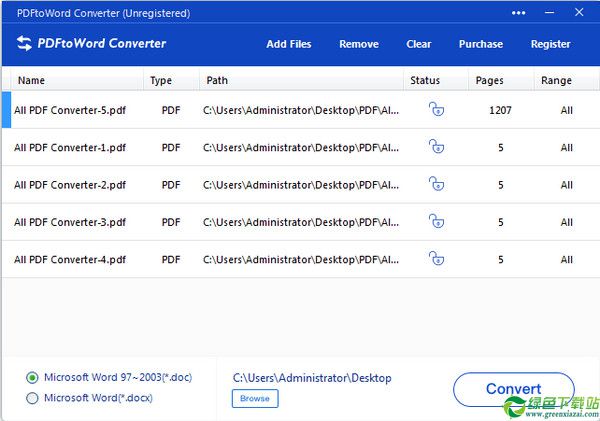
Task: Open the Register option
Action: (551, 44)
